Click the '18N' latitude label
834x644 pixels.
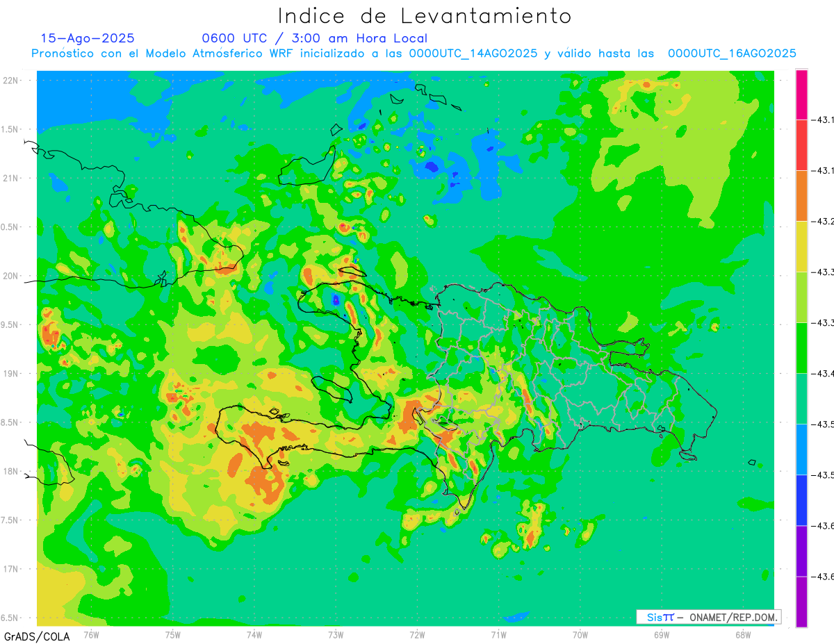pyautogui.click(x=12, y=471)
